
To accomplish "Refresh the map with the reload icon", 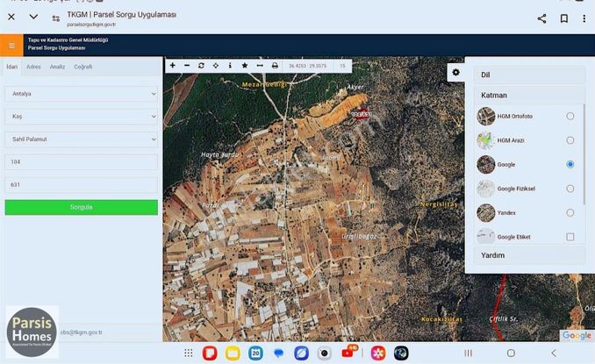I will (201, 66).
